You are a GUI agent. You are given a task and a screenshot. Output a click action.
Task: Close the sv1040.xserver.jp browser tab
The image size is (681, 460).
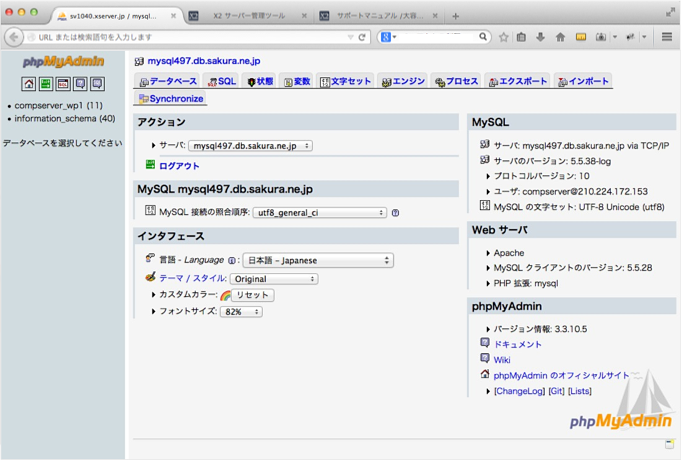173,16
